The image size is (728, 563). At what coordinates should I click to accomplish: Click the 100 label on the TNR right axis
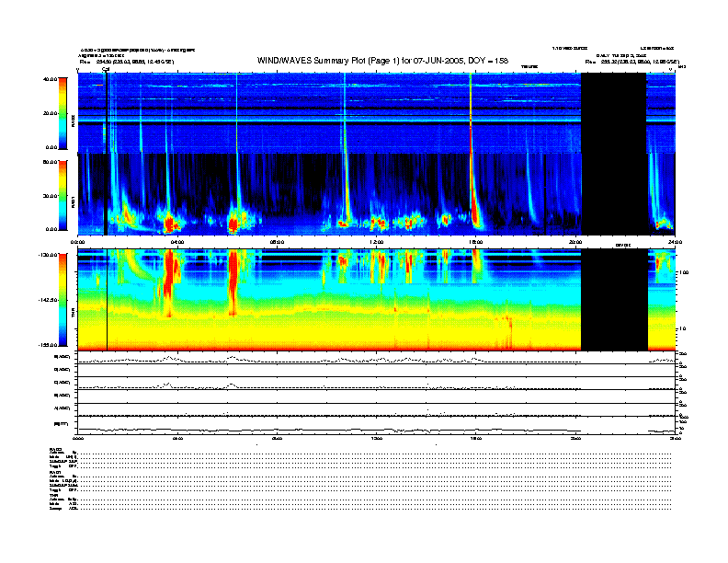point(684,272)
